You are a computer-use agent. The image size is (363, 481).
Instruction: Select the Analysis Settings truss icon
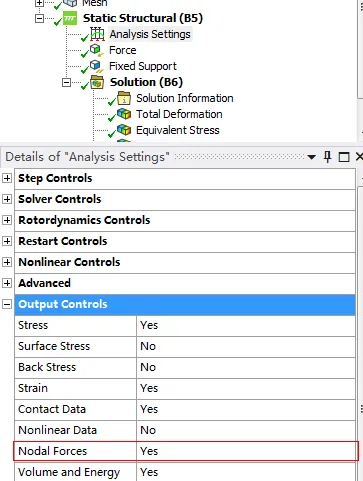click(x=97, y=34)
